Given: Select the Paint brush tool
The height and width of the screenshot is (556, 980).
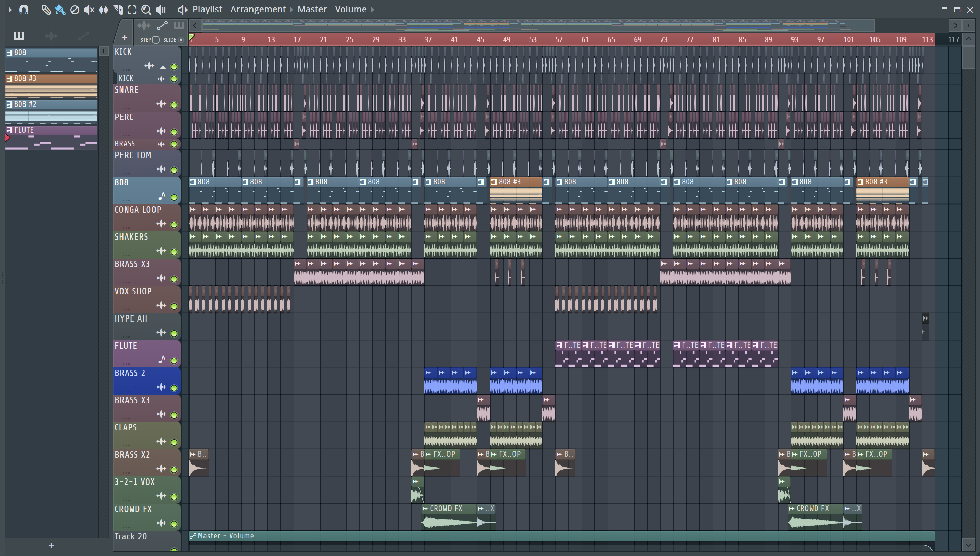Looking at the screenshot, I should [60, 10].
